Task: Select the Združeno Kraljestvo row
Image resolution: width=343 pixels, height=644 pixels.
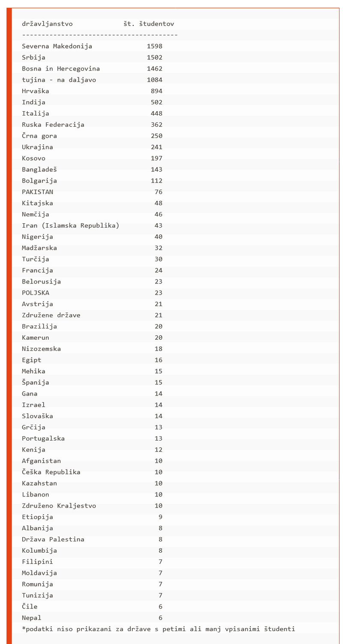Action: click(x=59, y=506)
